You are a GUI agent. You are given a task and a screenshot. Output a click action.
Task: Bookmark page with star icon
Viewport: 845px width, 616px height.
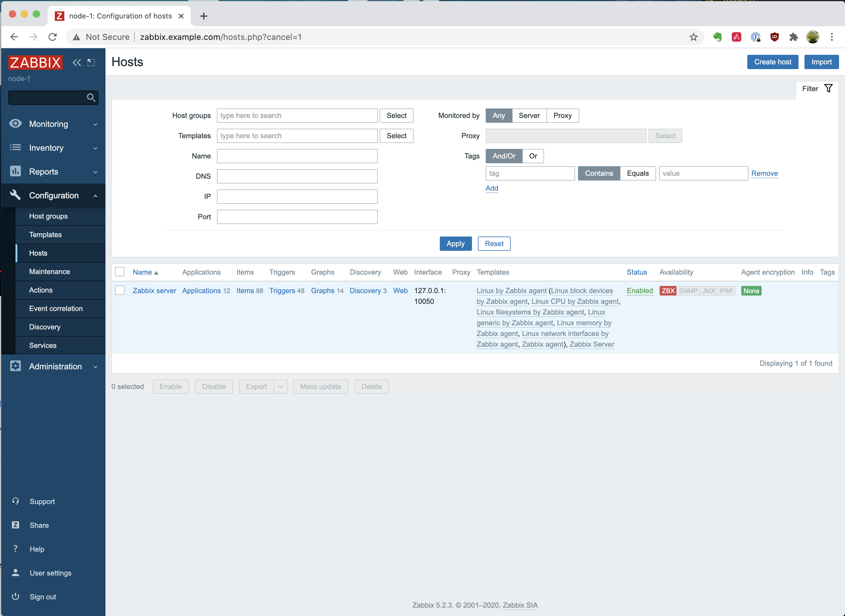coord(693,37)
